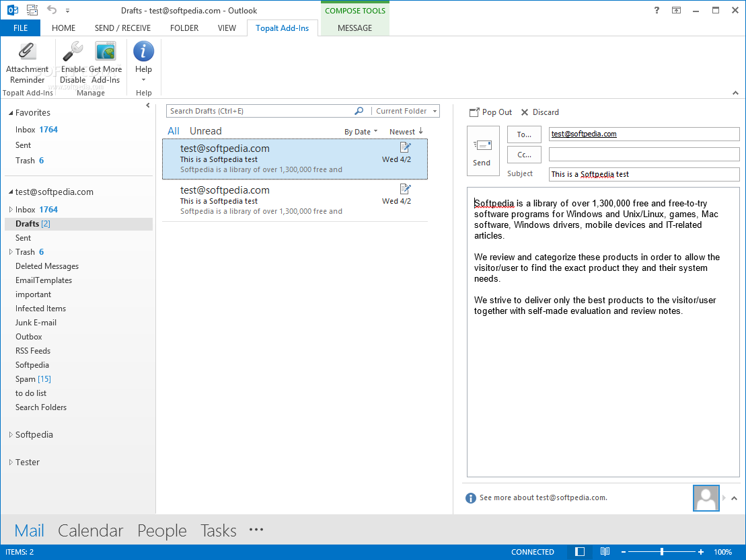746x560 pixels.
Task: Expand the people pane caret
Action: pyautogui.click(x=734, y=498)
